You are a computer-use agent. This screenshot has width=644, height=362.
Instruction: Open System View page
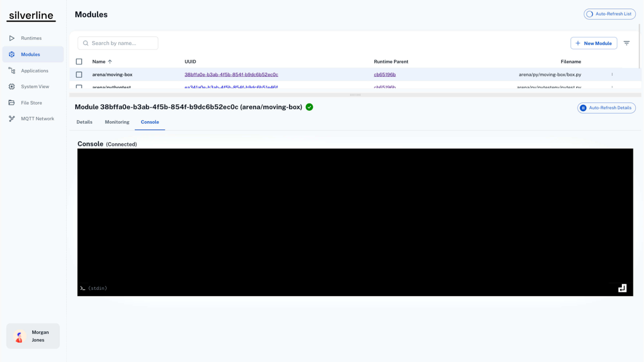tap(33, 86)
